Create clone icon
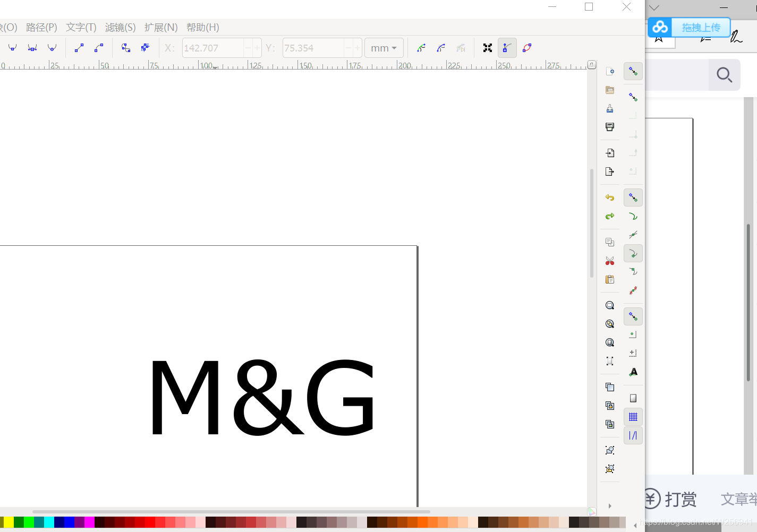 610,406
